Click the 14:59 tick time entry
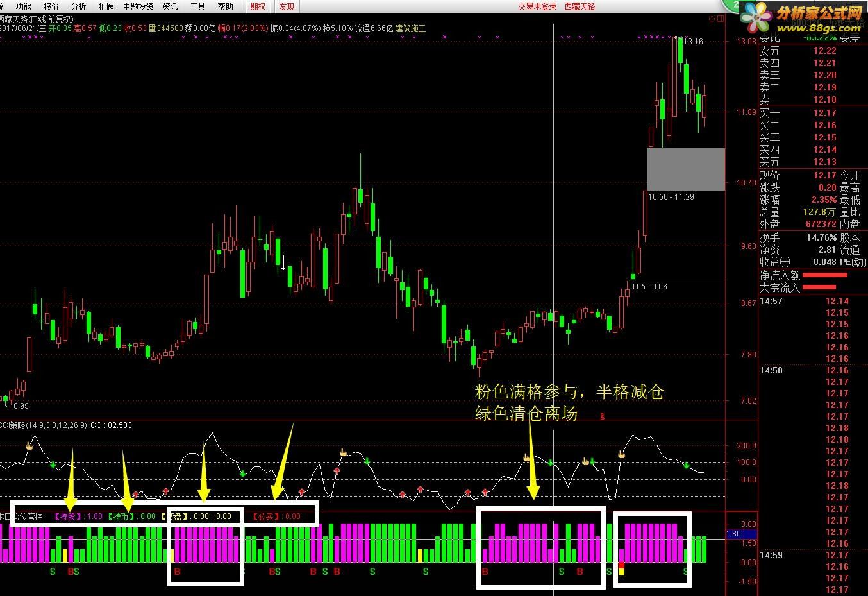The width and height of the screenshot is (868, 596). click(771, 555)
